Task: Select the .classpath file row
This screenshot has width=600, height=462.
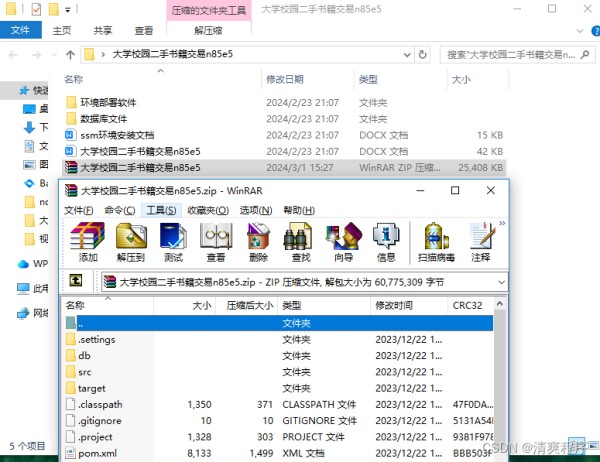Action: click(x=279, y=405)
